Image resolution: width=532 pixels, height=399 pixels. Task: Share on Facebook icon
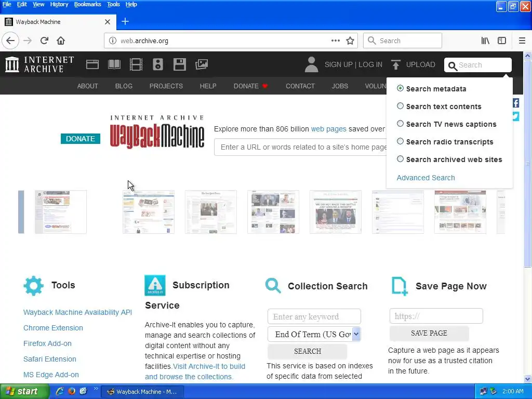[516, 103]
